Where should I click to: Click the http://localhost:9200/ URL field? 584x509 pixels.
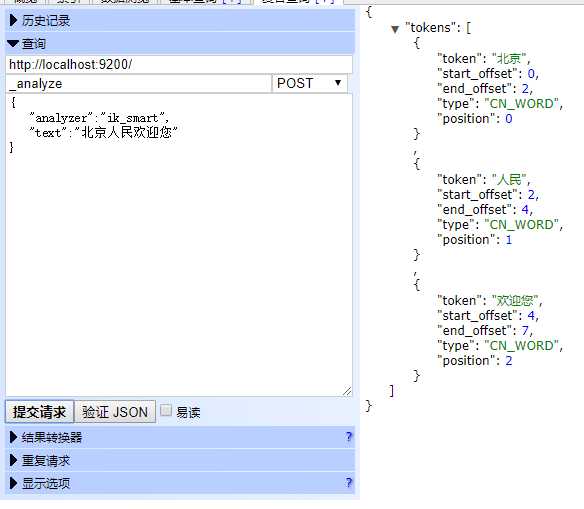179,64
